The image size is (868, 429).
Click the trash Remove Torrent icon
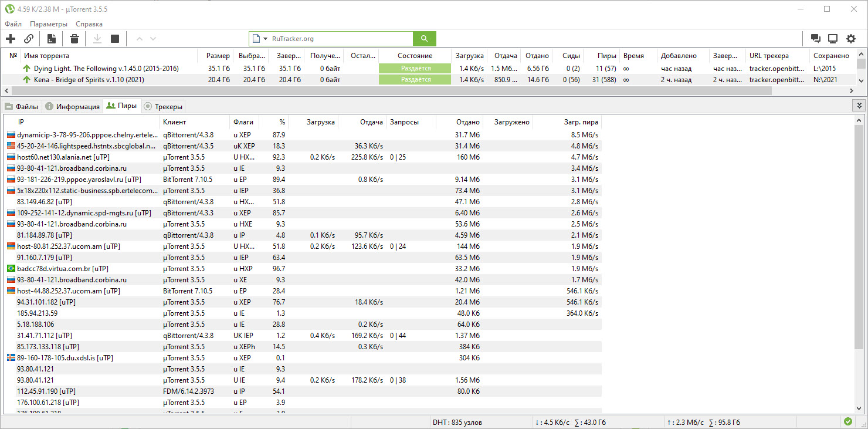pyautogui.click(x=74, y=39)
